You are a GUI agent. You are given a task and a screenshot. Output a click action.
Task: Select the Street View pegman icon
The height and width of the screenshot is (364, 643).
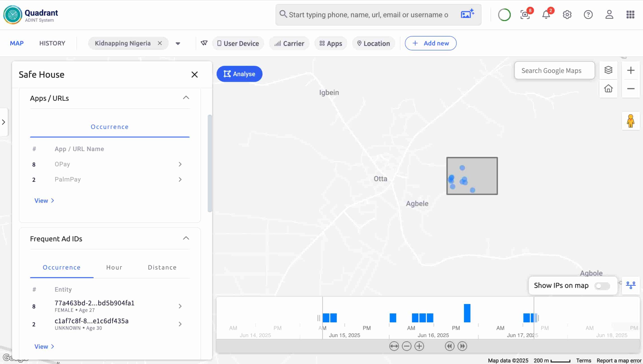click(630, 121)
